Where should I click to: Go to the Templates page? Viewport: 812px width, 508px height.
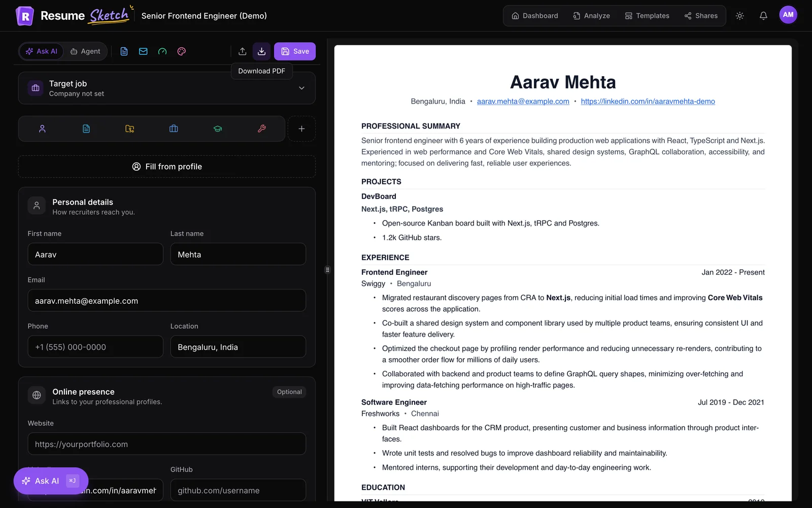[x=647, y=16]
